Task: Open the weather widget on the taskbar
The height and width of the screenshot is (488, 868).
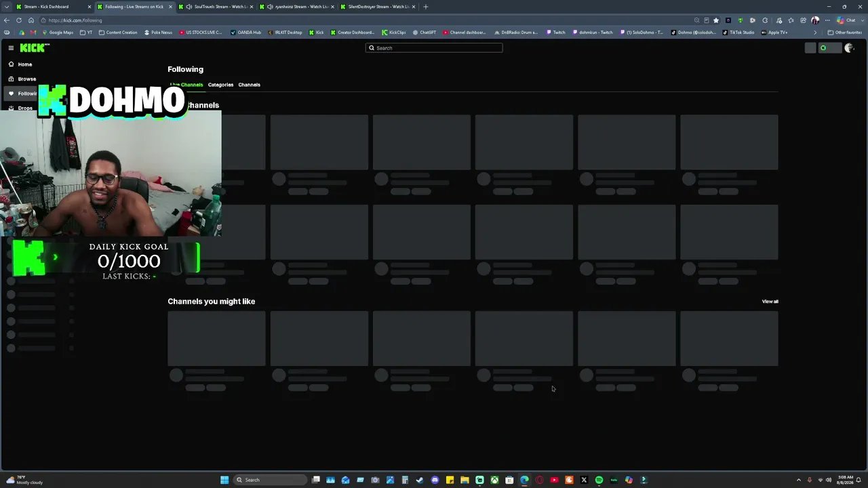Action: (23, 480)
